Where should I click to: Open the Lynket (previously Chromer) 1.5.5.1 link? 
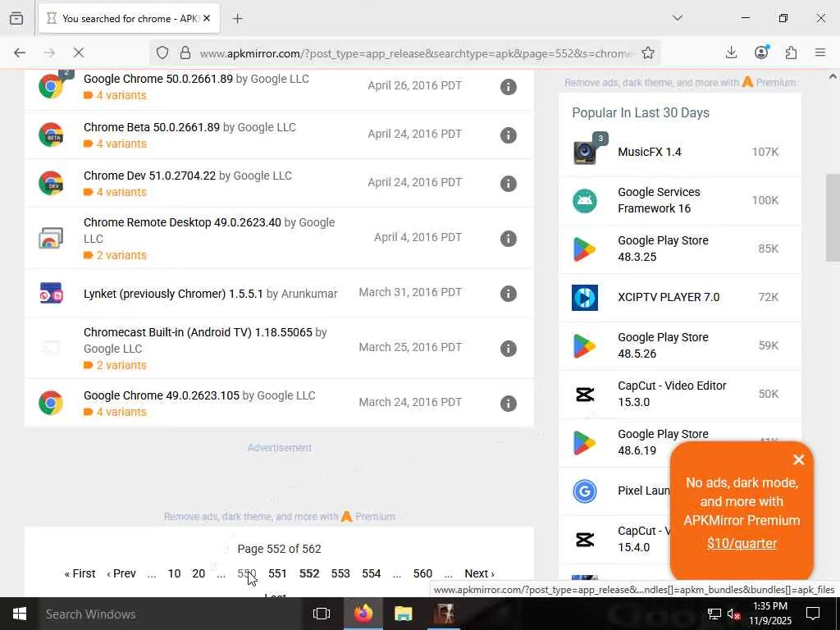[173, 294]
